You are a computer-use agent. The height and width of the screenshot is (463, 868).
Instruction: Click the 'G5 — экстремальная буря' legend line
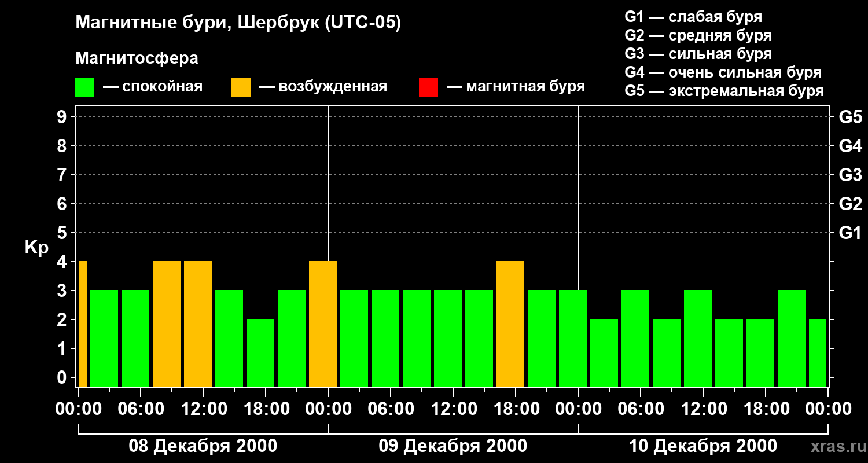[724, 91]
